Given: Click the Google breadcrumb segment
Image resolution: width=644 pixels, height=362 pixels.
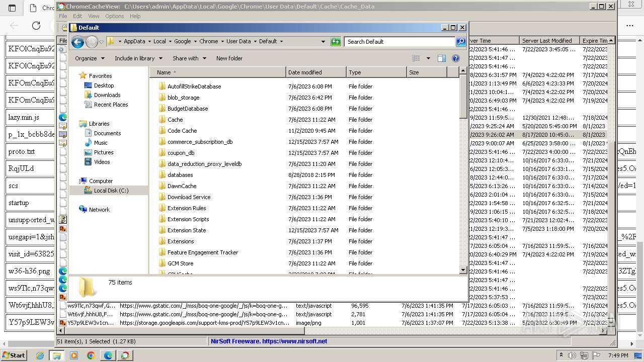Looking at the screenshot, I should coord(182,42).
